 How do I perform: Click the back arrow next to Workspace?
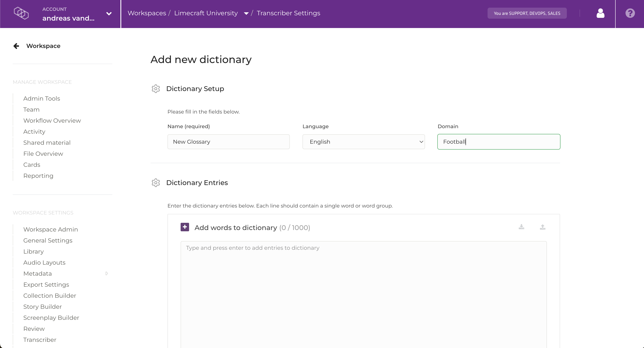tap(16, 46)
